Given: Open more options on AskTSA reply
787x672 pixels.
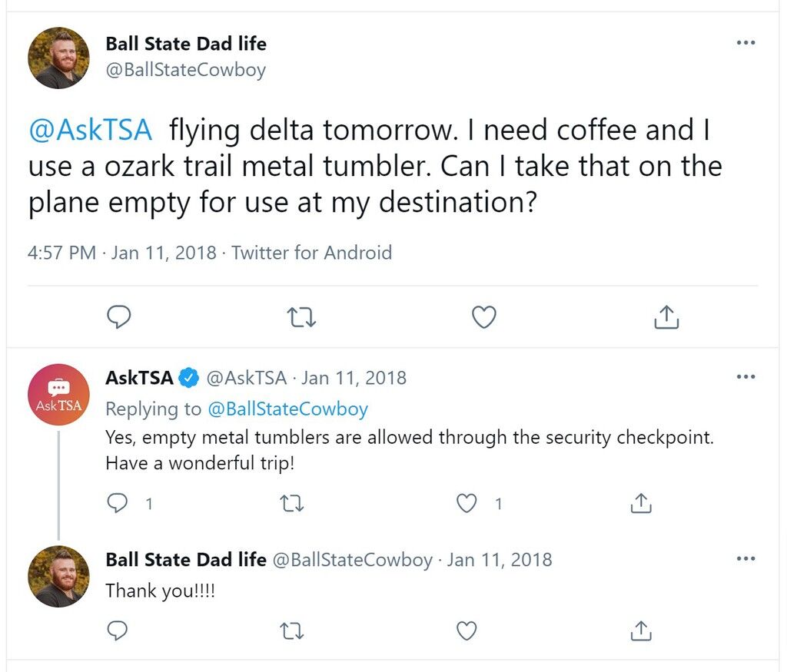Looking at the screenshot, I should [745, 376].
